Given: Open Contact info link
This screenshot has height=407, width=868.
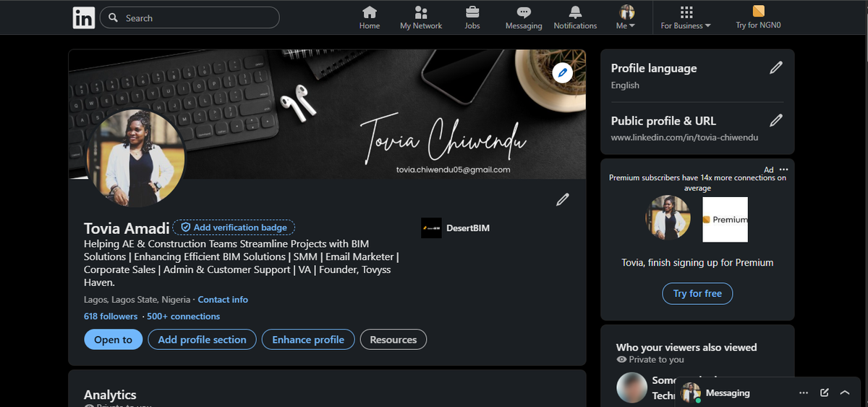Looking at the screenshot, I should point(223,299).
